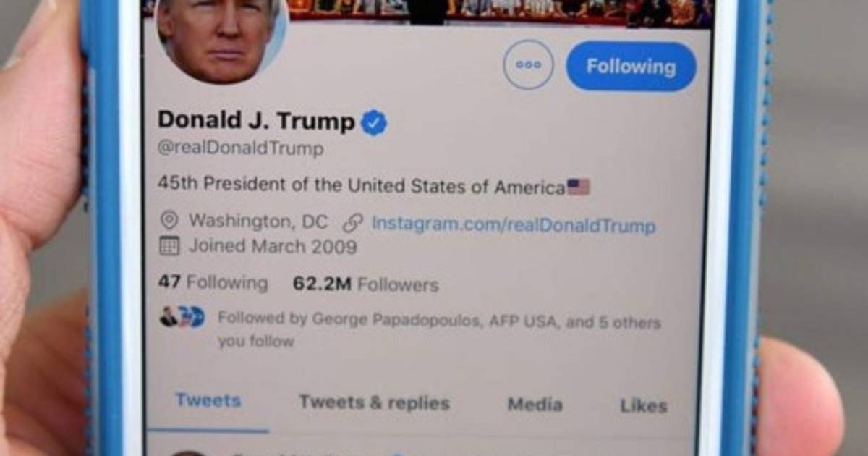Click the calendar icon beside Joined date
868x456 pixels.
tap(169, 246)
